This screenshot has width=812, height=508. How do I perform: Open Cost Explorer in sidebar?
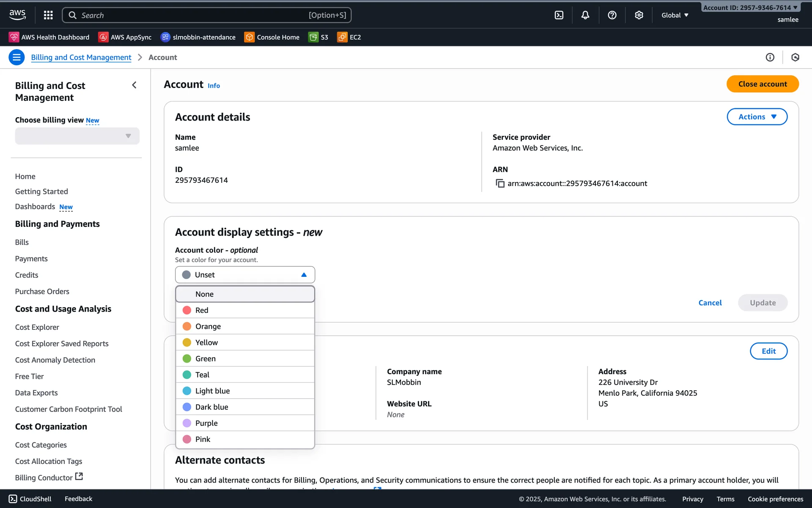37,327
